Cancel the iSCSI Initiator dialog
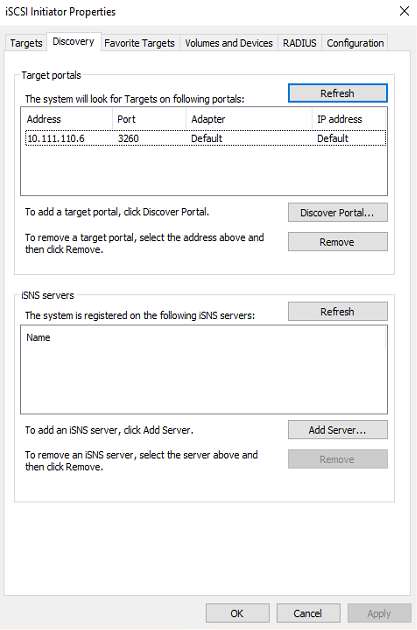 pyautogui.click(x=308, y=614)
